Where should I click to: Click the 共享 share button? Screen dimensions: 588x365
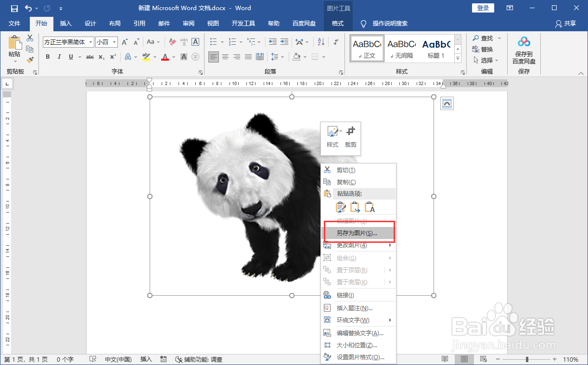pos(565,24)
